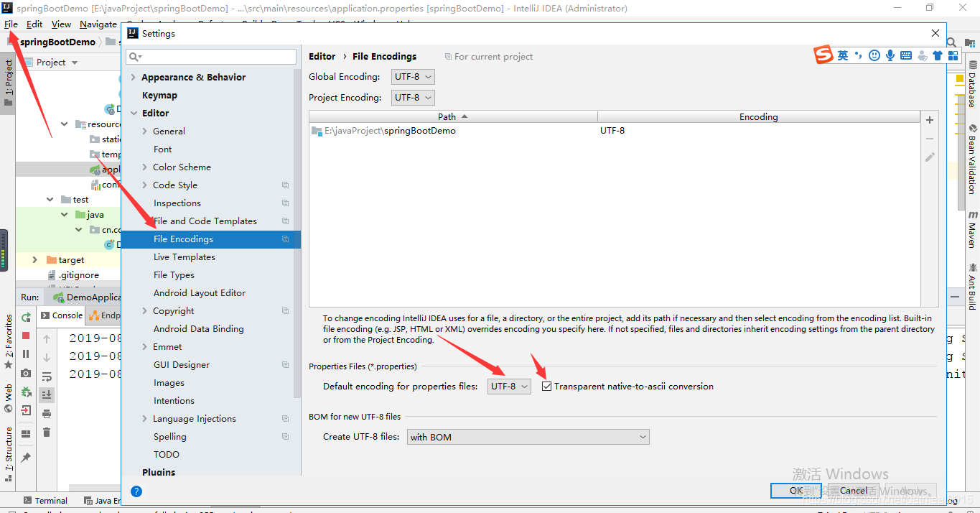Screen dimensions: 980x513
Task: Open the Terminal tool window tab
Action: click(45, 501)
